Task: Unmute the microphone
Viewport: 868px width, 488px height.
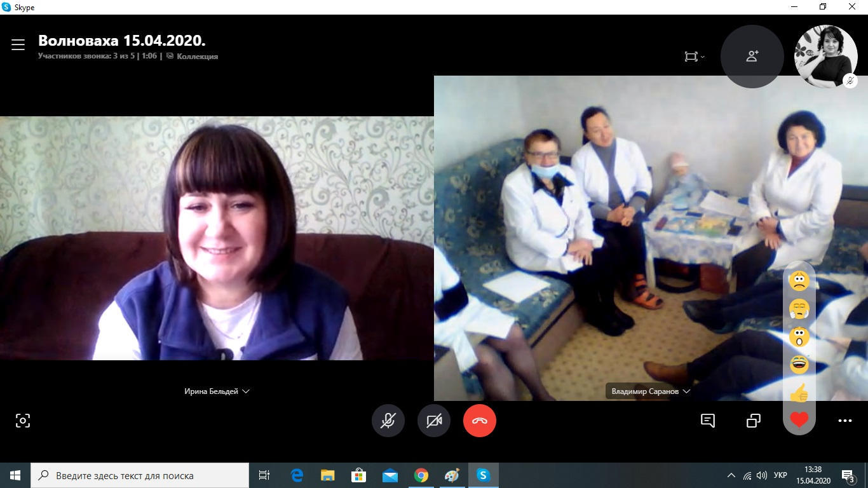Action: coord(388,421)
